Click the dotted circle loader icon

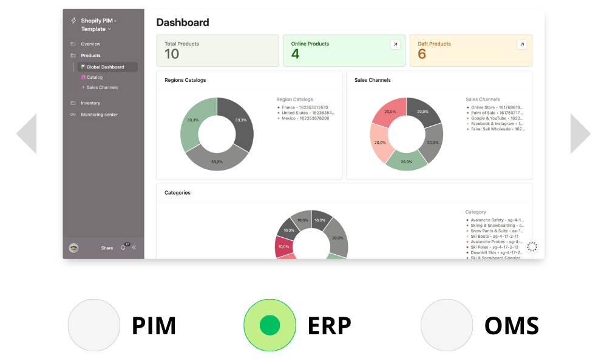532,247
